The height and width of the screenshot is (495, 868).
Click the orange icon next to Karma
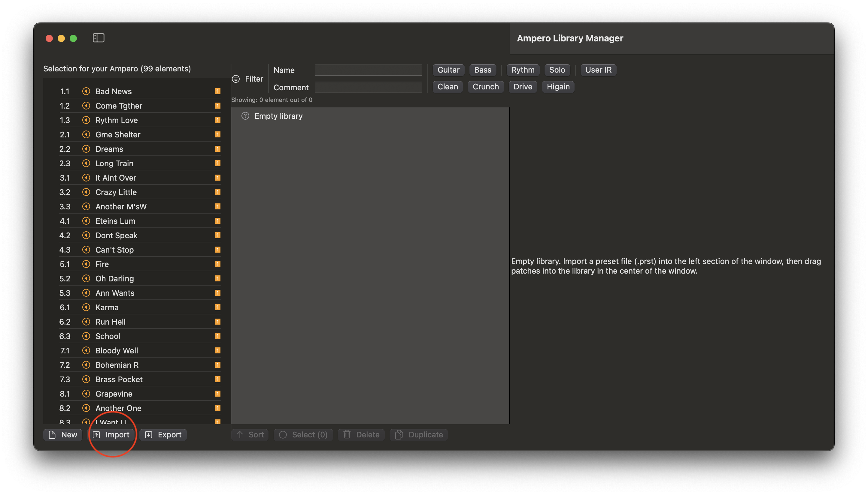tap(86, 307)
